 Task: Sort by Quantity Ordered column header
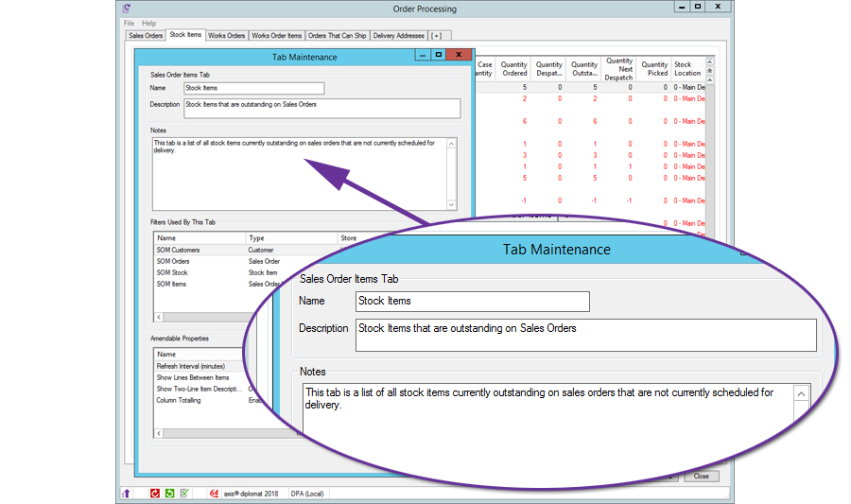point(513,69)
